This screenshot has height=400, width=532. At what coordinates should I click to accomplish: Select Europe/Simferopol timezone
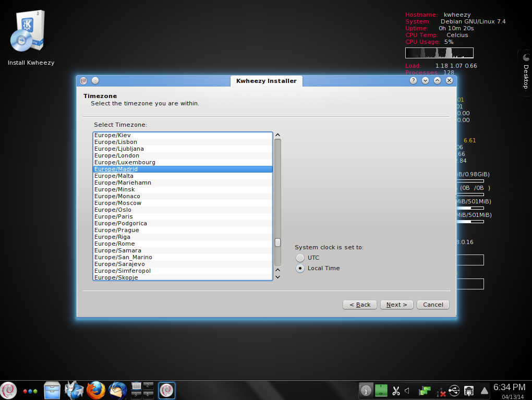coord(183,271)
